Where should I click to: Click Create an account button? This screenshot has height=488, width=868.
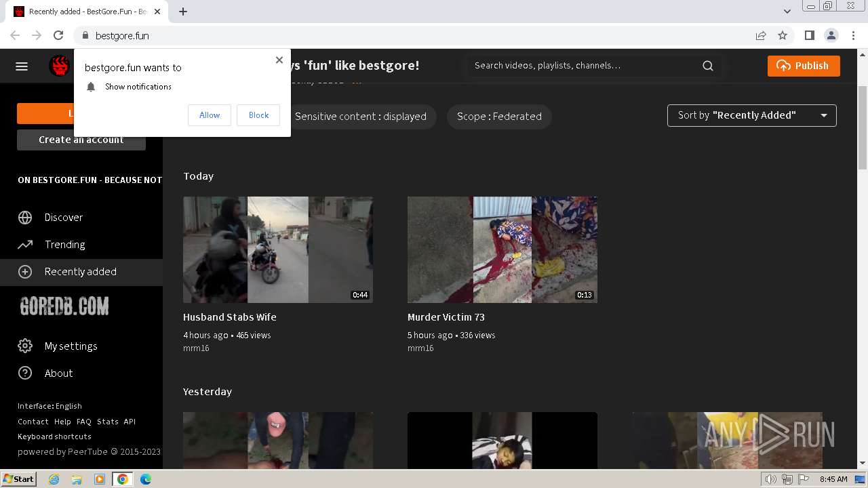tap(81, 140)
